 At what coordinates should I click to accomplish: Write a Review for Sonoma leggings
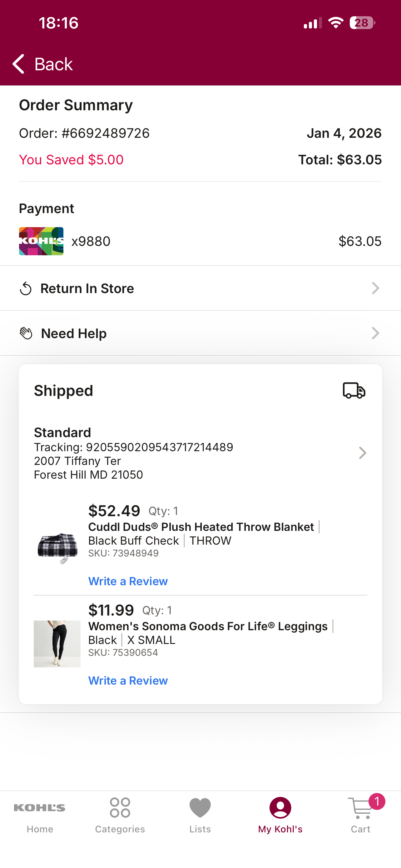[128, 681]
